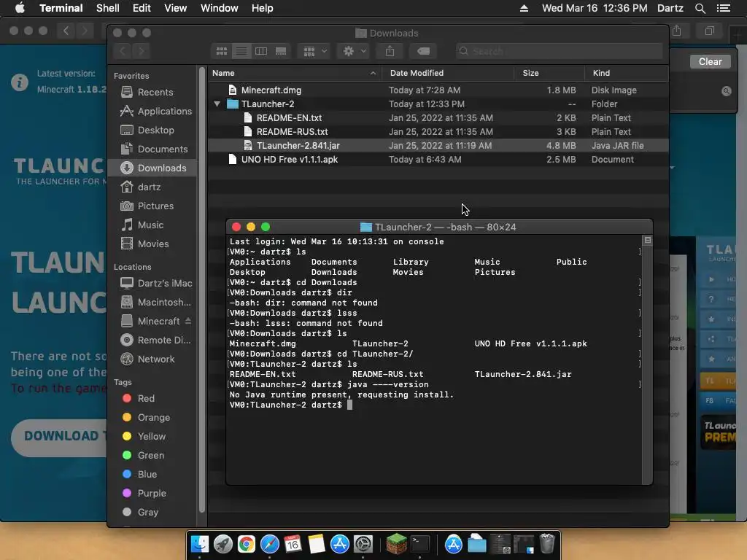
Task: Open the Edit menu
Action: (x=142, y=8)
